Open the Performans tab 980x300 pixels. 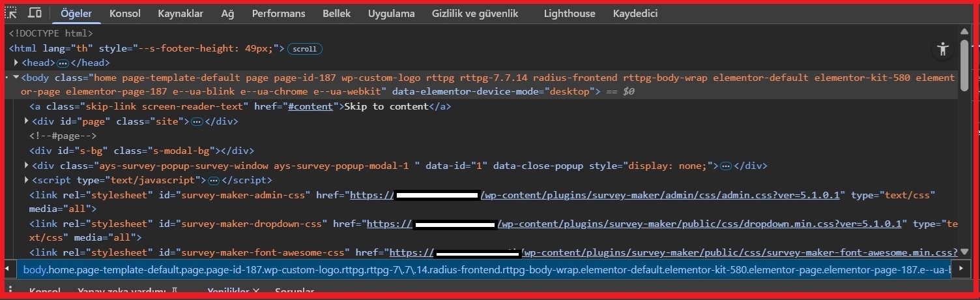278,13
